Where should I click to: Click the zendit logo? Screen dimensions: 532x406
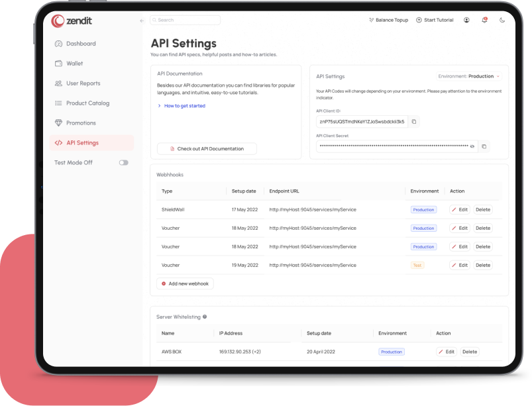pos(72,21)
